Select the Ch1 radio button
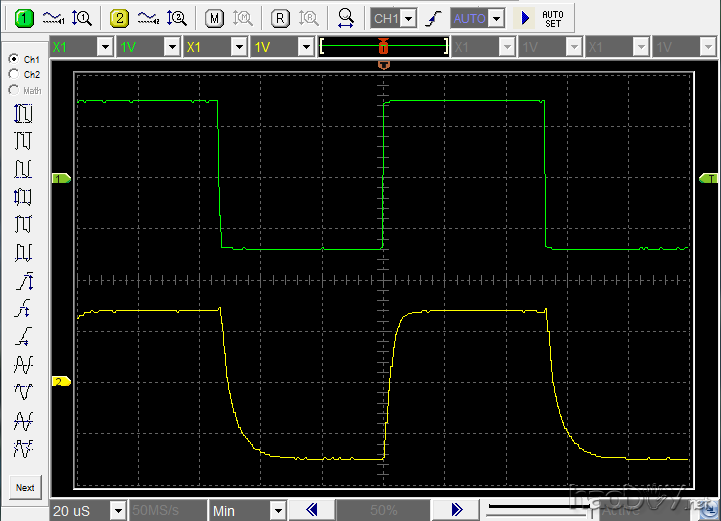This screenshot has height=521, width=721. click(13, 59)
